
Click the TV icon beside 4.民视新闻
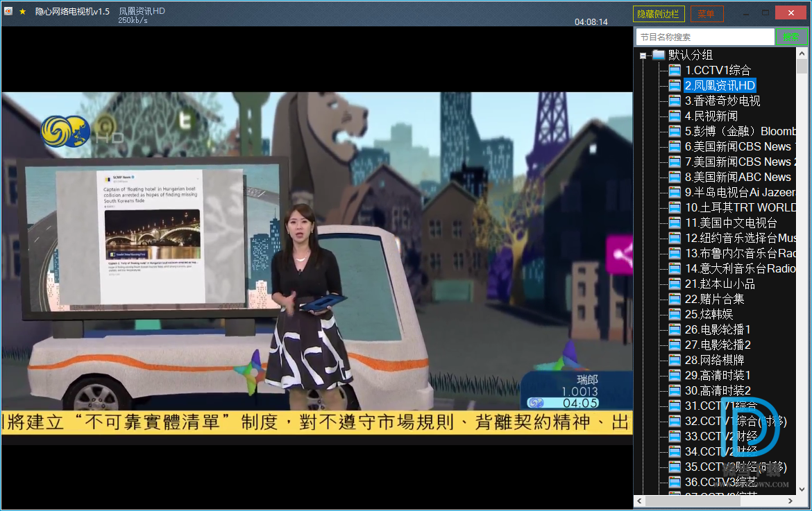[x=675, y=116]
